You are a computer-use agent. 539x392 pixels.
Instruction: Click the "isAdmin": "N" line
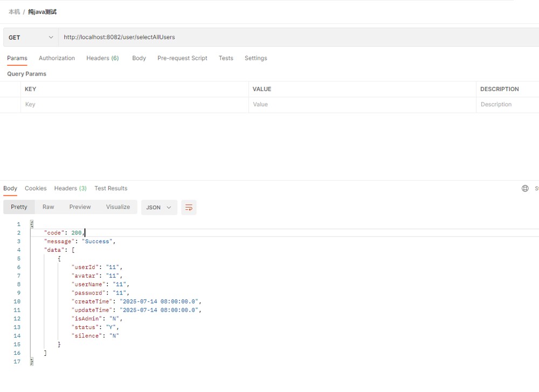97,319
